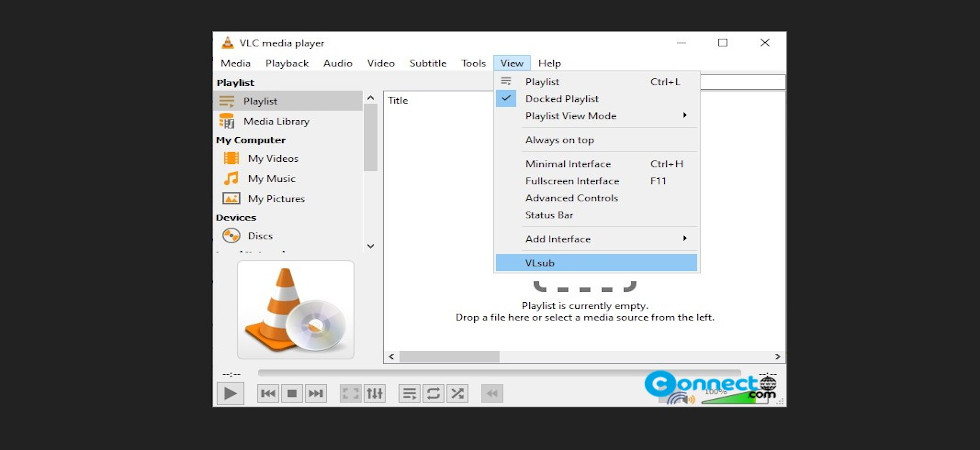The image size is (980, 450).
Task: Expand Add Interface submenu
Action: (x=596, y=239)
